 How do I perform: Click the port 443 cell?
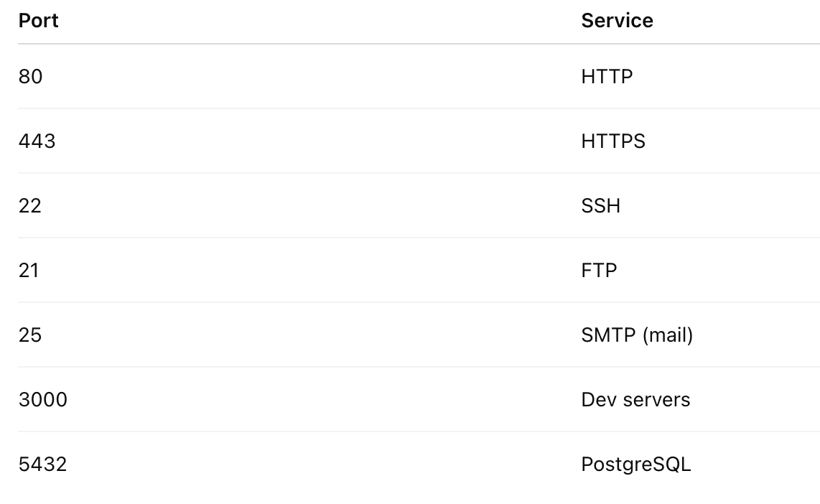[37, 141]
